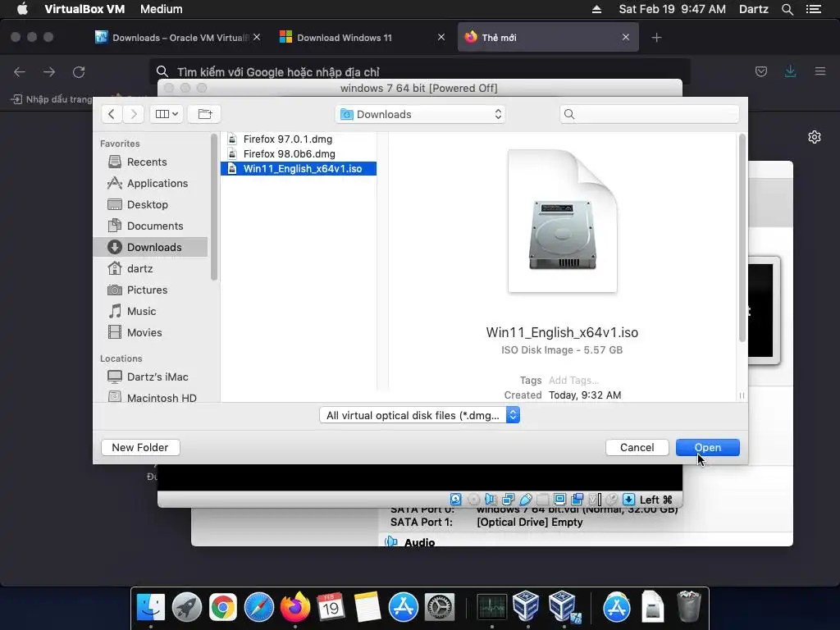This screenshot has width=840, height=630.
Task: Open the Firefox hamburger menu
Action: 820,71
